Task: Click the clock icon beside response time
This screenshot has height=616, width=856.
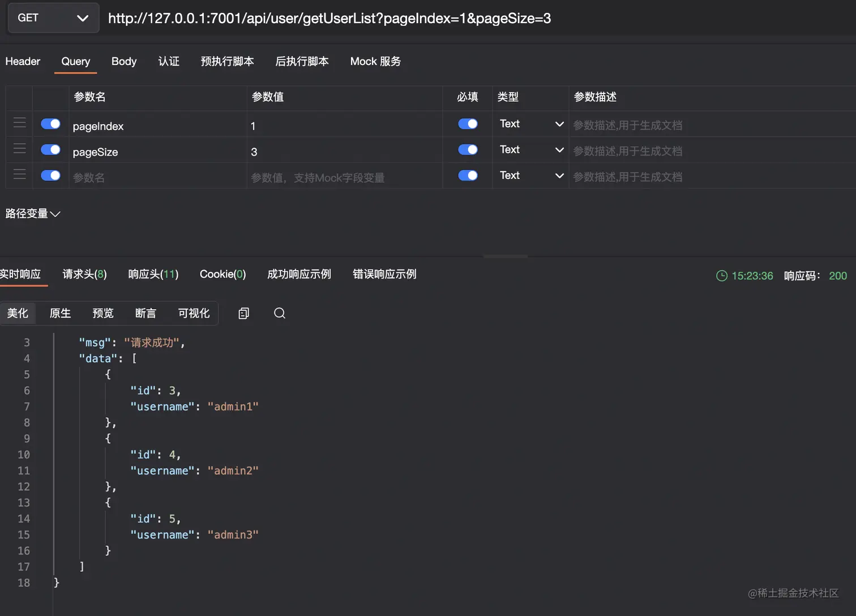Action: [722, 276]
